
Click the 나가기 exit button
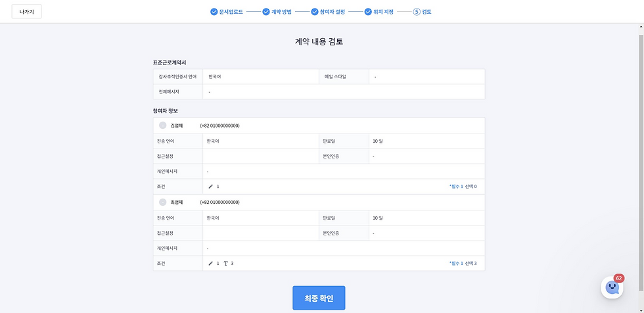tap(27, 11)
